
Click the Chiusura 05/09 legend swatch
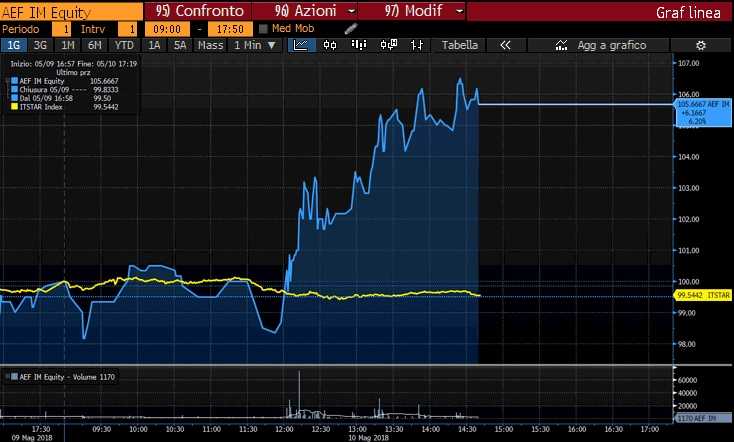15,89
